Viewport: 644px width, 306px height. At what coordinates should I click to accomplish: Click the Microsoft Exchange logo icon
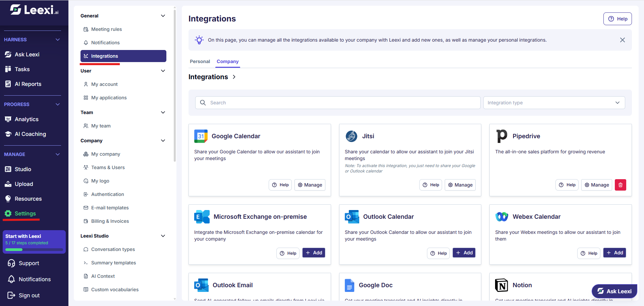(202, 217)
